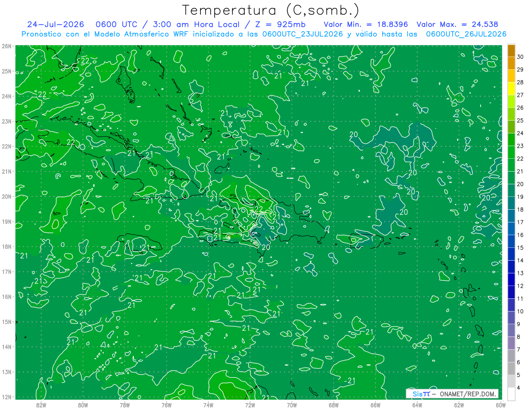
Task: Click the latitude label '19N'
Action: point(7,222)
